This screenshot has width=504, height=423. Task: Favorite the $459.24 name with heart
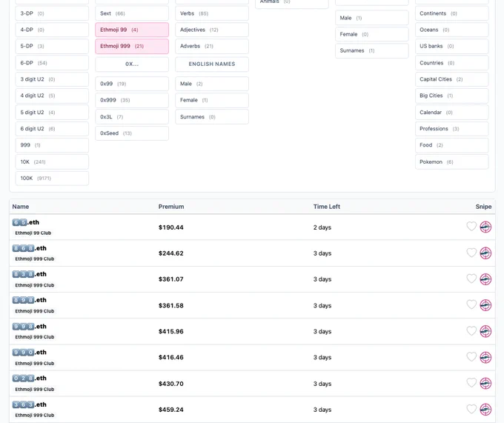(x=471, y=409)
